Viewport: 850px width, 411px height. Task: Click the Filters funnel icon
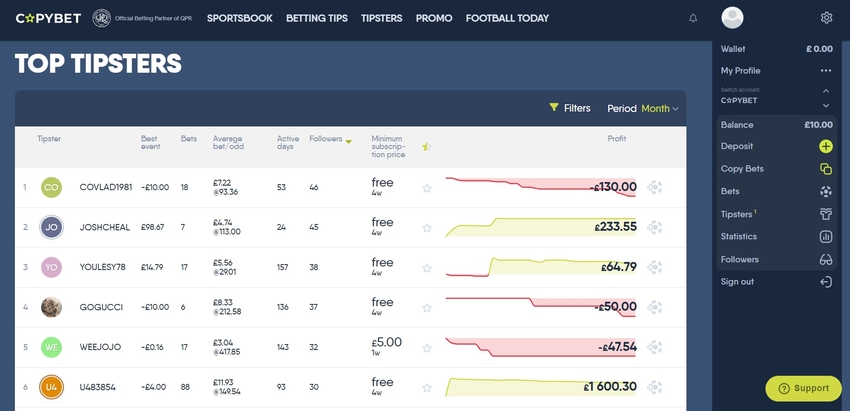click(x=553, y=107)
